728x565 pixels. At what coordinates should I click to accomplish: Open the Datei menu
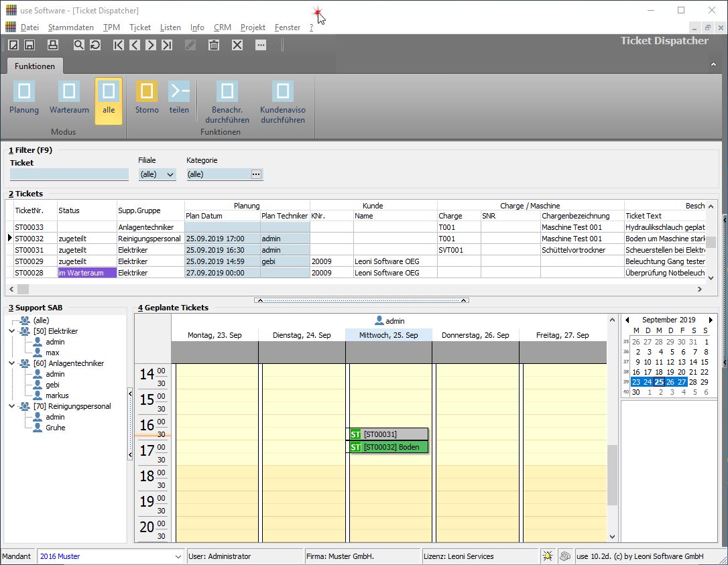click(29, 27)
